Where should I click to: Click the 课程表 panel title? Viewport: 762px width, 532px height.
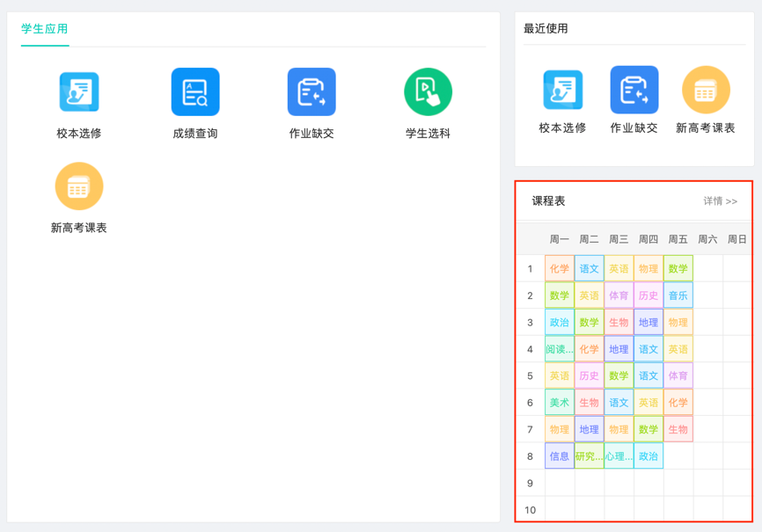tap(548, 201)
